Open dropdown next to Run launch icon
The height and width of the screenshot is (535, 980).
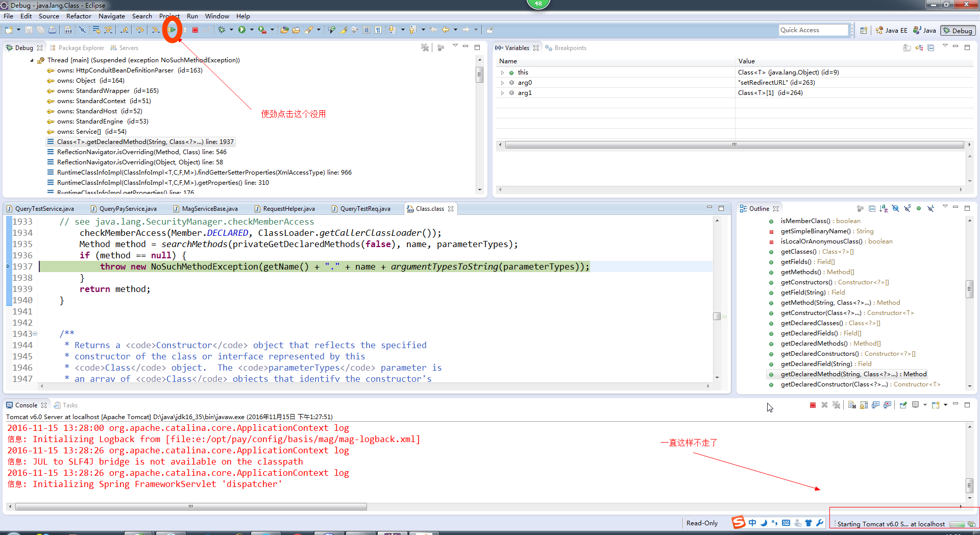click(252, 30)
